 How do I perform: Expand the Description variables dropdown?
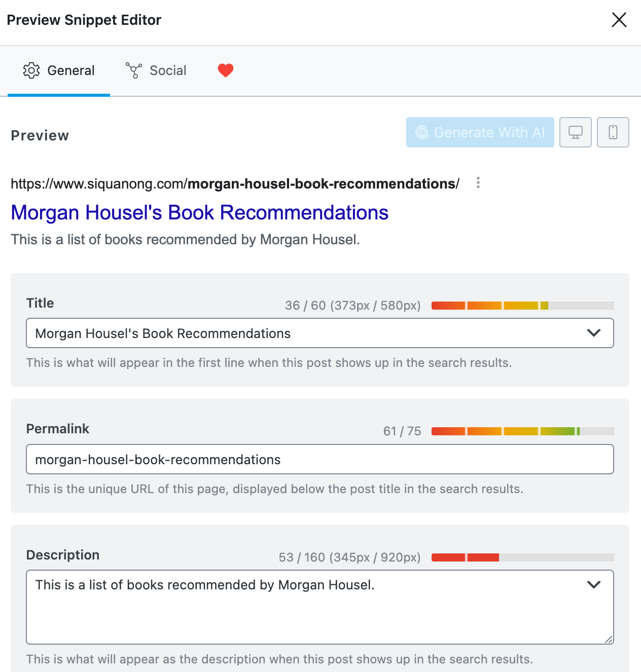click(593, 585)
